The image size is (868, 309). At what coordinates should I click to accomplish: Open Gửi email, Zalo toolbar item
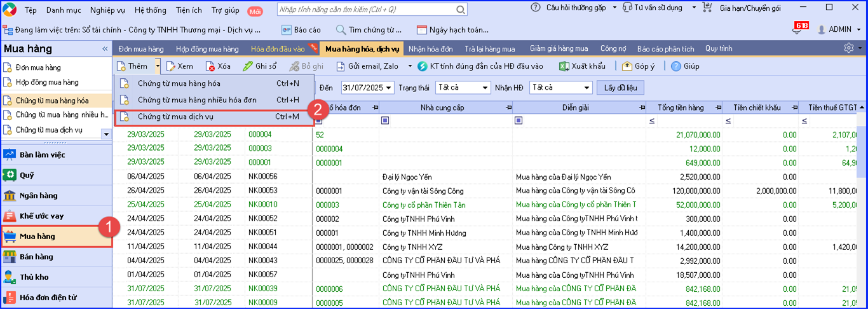tap(367, 66)
